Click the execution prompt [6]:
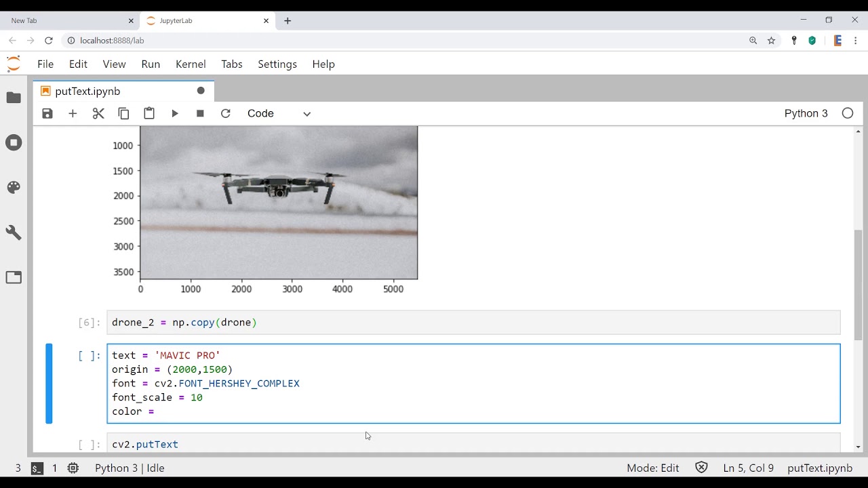Image resolution: width=868 pixels, height=488 pixels. [x=90, y=323]
